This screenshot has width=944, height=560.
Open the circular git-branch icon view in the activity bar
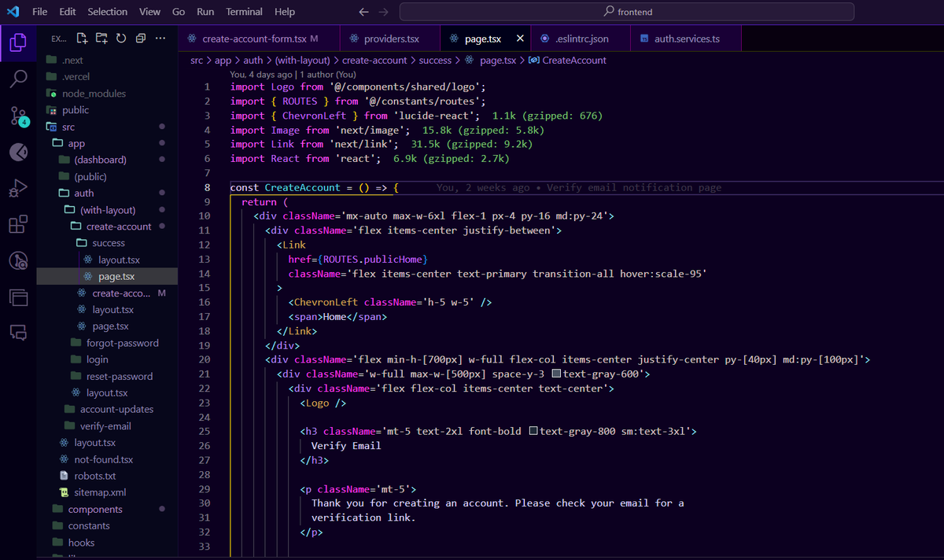(18, 260)
